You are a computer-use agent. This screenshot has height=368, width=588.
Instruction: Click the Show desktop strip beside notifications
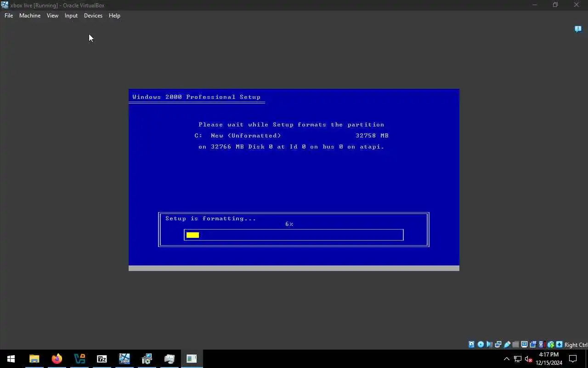pyautogui.click(x=587, y=359)
